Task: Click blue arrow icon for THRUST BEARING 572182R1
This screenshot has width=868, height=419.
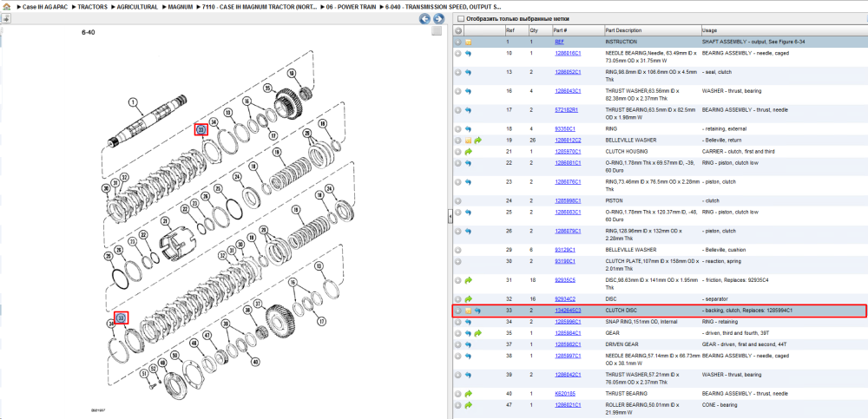Action: (x=468, y=110)
